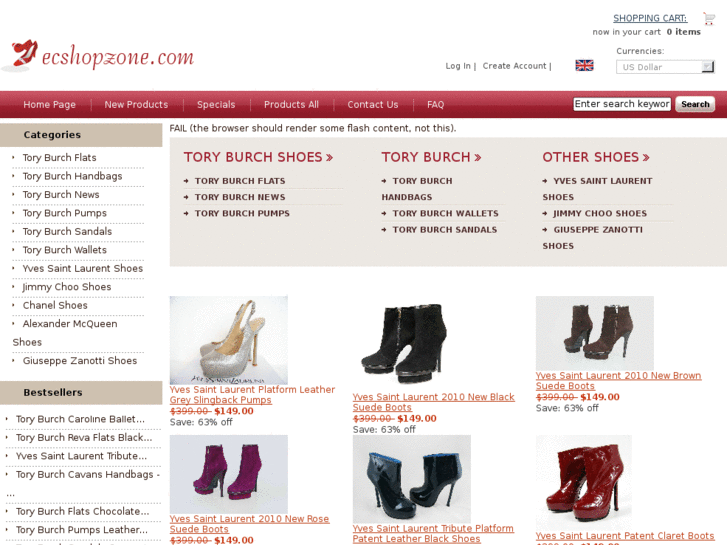Open Giuseppe Zanotti Shoes sidebar category
This screenshot has height=545, width=727.
pos(80,361)
